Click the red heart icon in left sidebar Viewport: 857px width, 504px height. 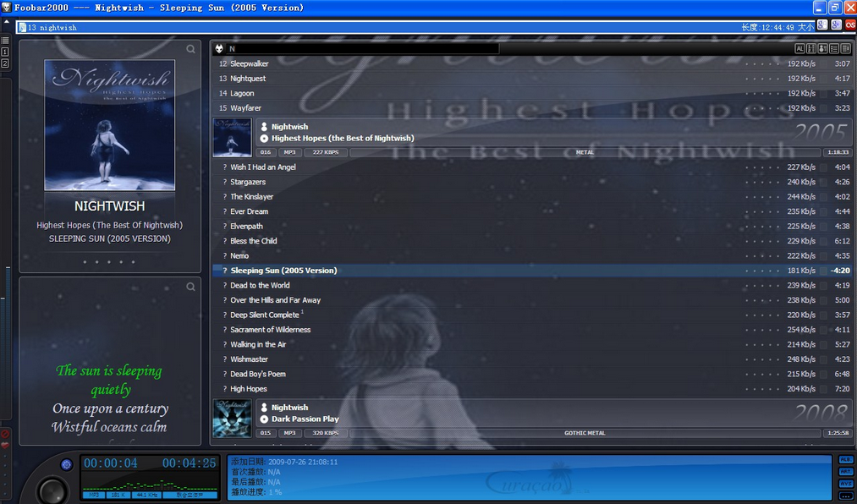5,445
